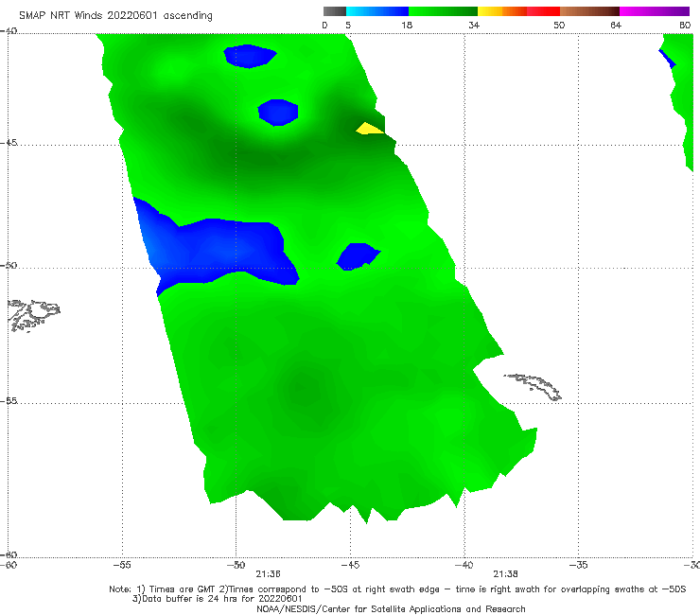
Task: Click longitude axis label '-55'
Action: click(122, 565)
